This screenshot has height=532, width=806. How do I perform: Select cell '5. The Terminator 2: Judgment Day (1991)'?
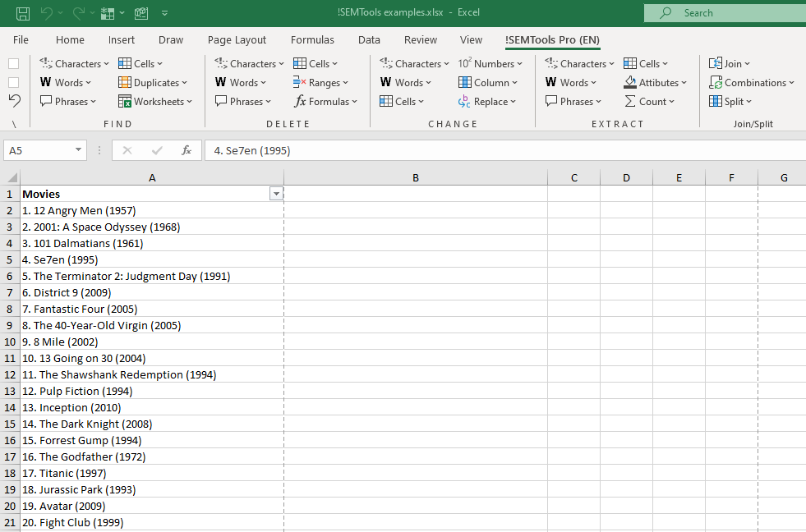click(x=152, y=277)
